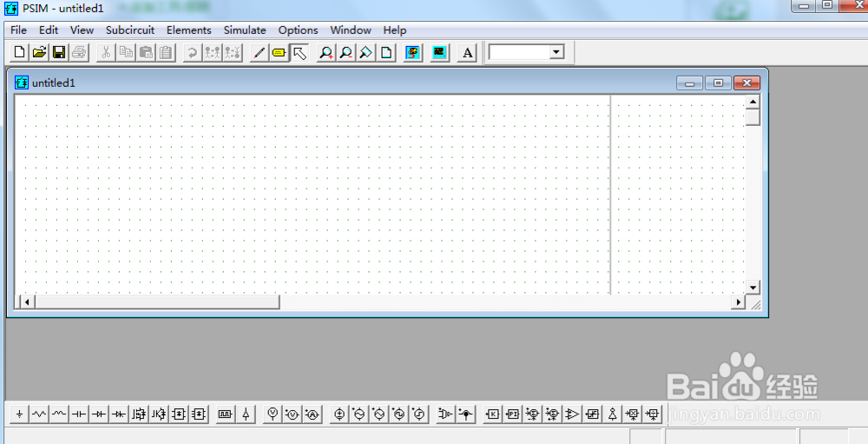Open the View menu
868x444 pixels.
(82, 30)
